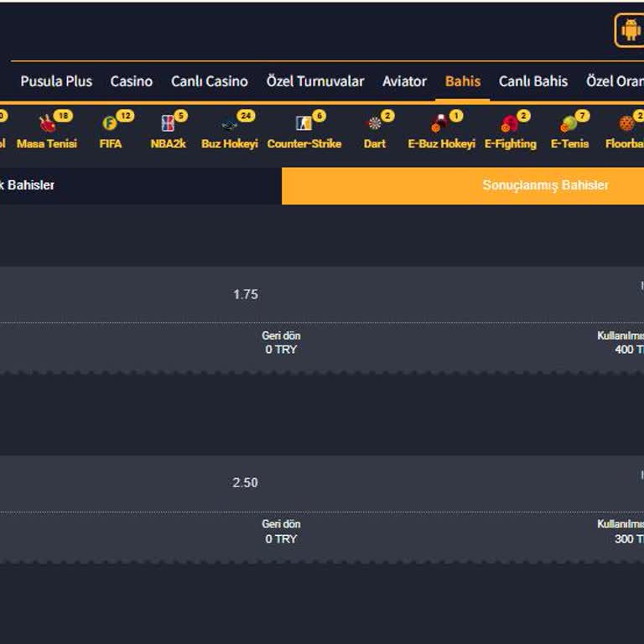The width and height of the screenshot is (644, 644).
Task: Switch to Sonuçlanmış Bahisler tab
Action: click(x=462, y=185)
